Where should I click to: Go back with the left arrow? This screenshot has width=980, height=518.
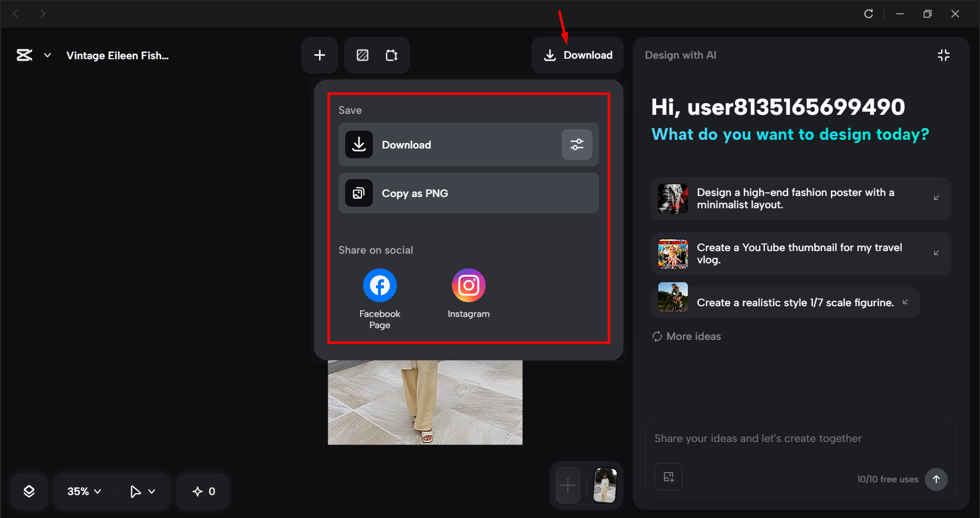click(15, 14)
